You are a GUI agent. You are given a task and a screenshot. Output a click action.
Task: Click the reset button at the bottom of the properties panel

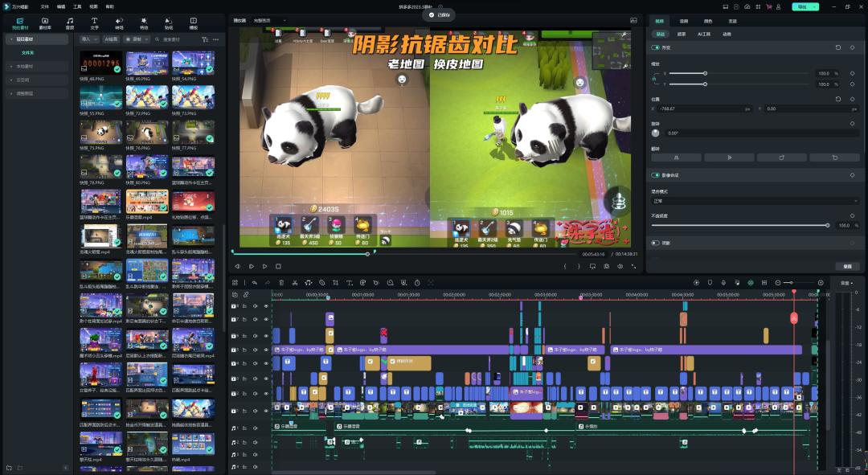[848, 266]
